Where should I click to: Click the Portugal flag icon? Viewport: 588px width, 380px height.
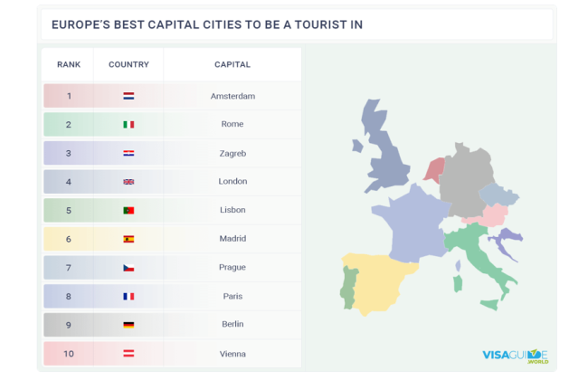coord(128,210)
